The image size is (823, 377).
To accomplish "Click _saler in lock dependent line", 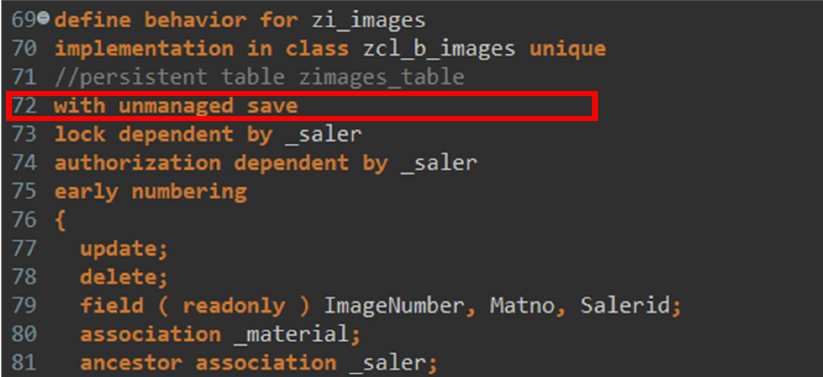I will (323, 134).
